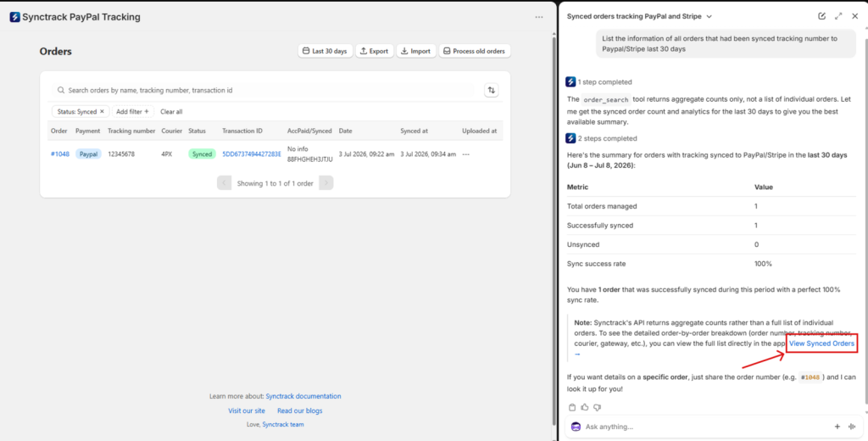The width and height of the screenshot is (868, 441).
Task: Open the Synctrack documentation link
Action: coord(303,396)
